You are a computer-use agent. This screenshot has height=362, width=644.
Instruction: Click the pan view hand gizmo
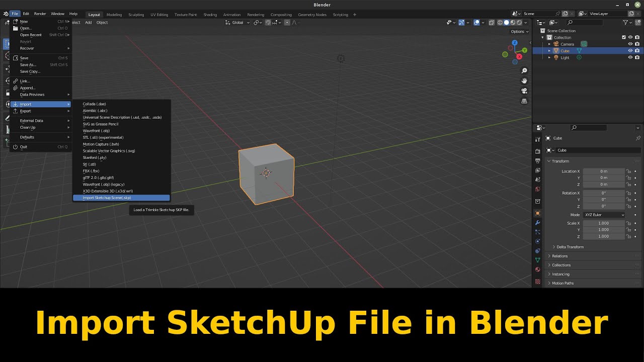[524, 81]
